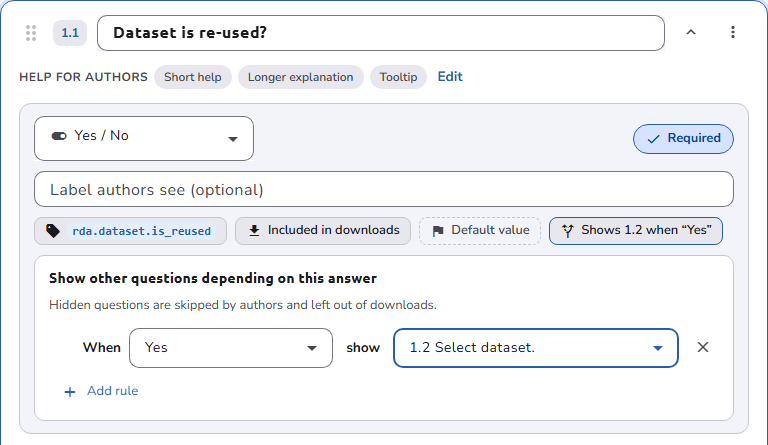The width and height of the screenshot is (768, 445).
Task: Select the Longer explanation chip
Action: [x=300, y=77]
